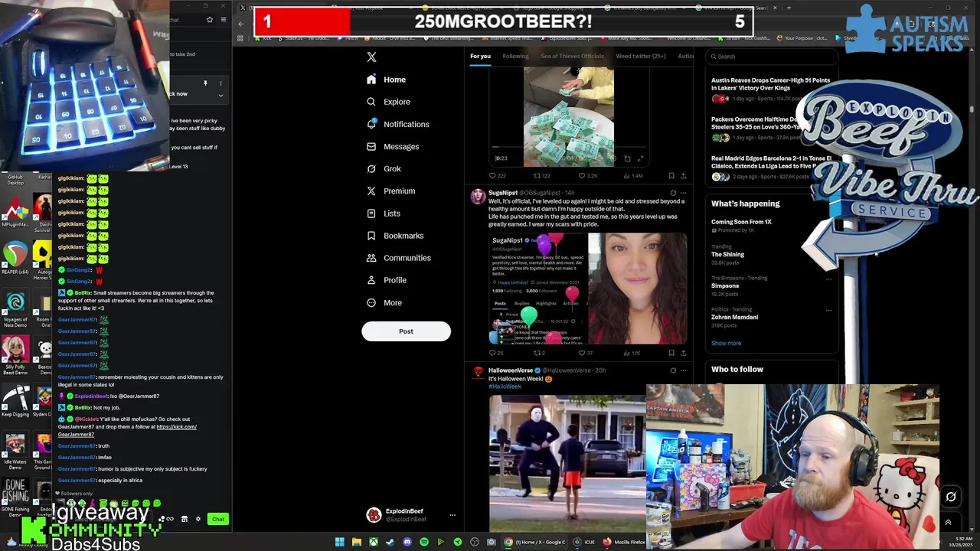Open Steam from taskbar
Screen dimensions: 980x551
click(x=390, y=542)
